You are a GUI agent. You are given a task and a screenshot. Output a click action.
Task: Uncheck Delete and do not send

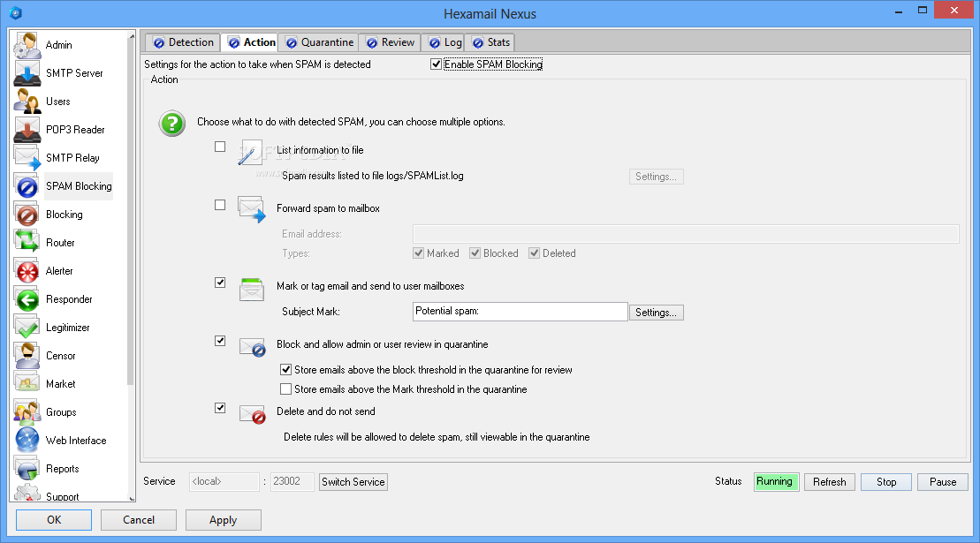tap(220, 408)
